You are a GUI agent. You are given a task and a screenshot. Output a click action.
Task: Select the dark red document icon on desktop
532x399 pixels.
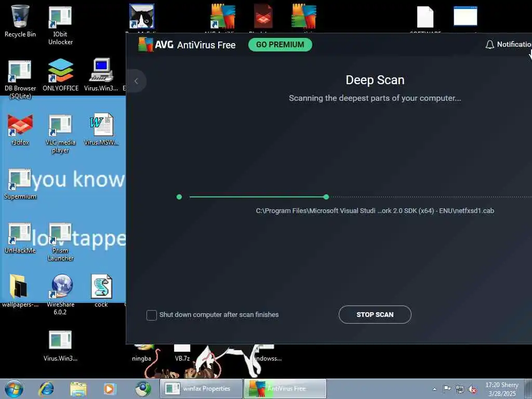(263, 16)
